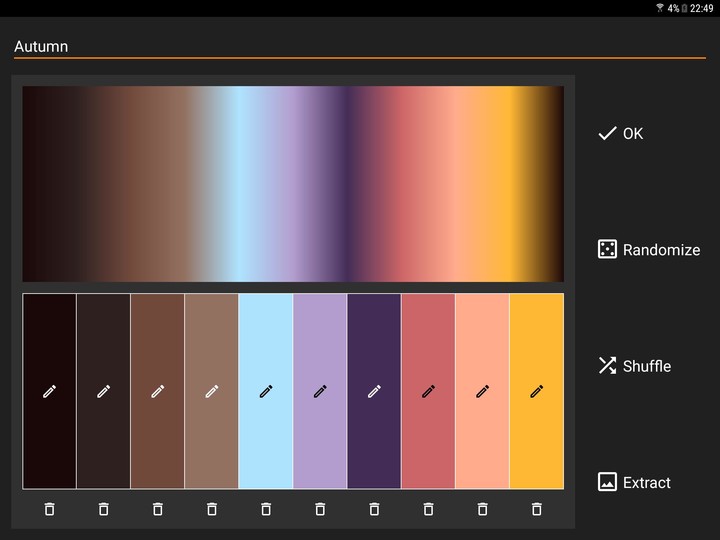The image size is (720, 540).
Task: Extract colors from an image
Action: point(635,483)
